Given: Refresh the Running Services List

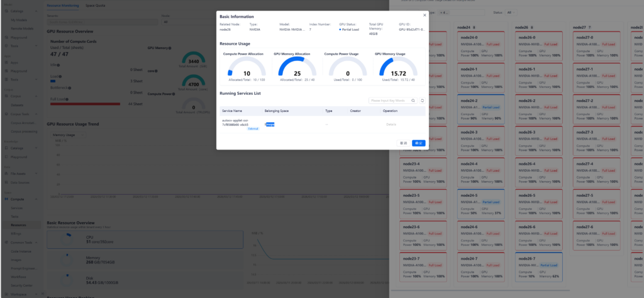Looking at the screenshot, I should click(x=422, y=100).
